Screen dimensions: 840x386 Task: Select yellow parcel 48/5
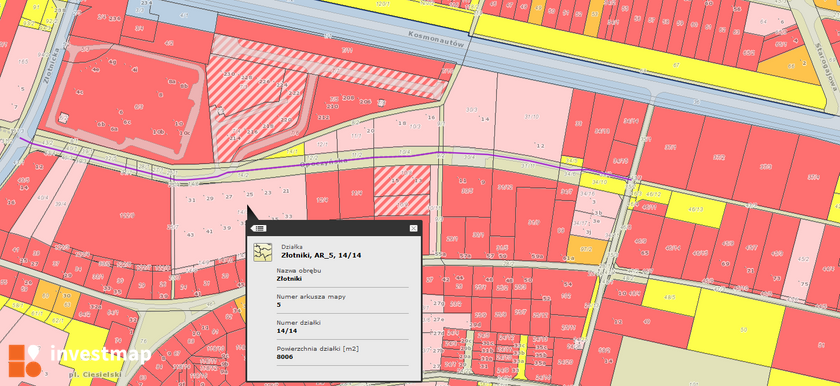671,298
